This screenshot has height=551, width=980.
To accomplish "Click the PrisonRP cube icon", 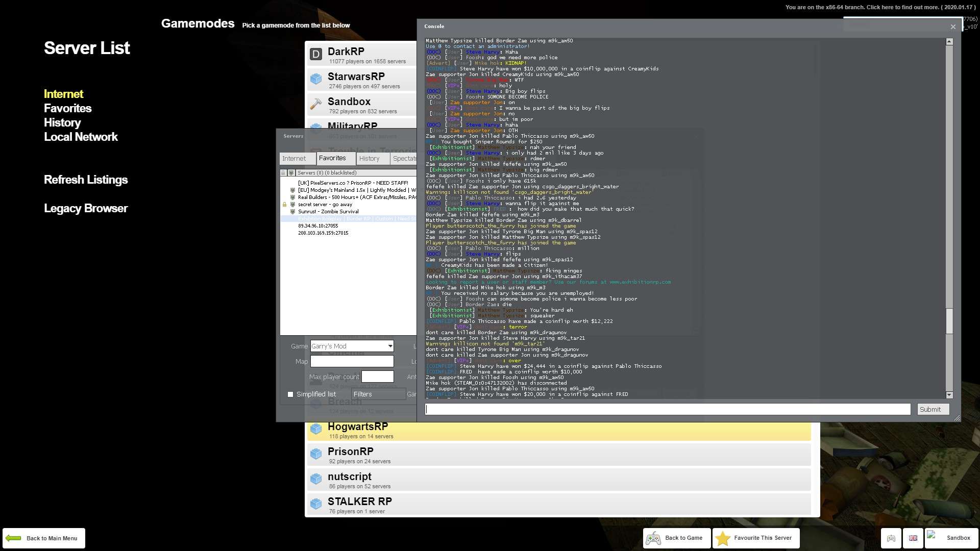I will (x=316, y=454).
